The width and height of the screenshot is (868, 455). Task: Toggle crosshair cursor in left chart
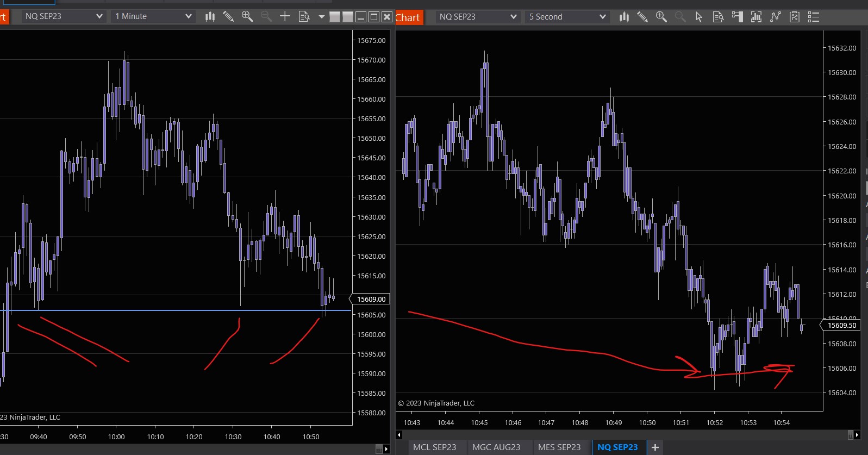285,16
